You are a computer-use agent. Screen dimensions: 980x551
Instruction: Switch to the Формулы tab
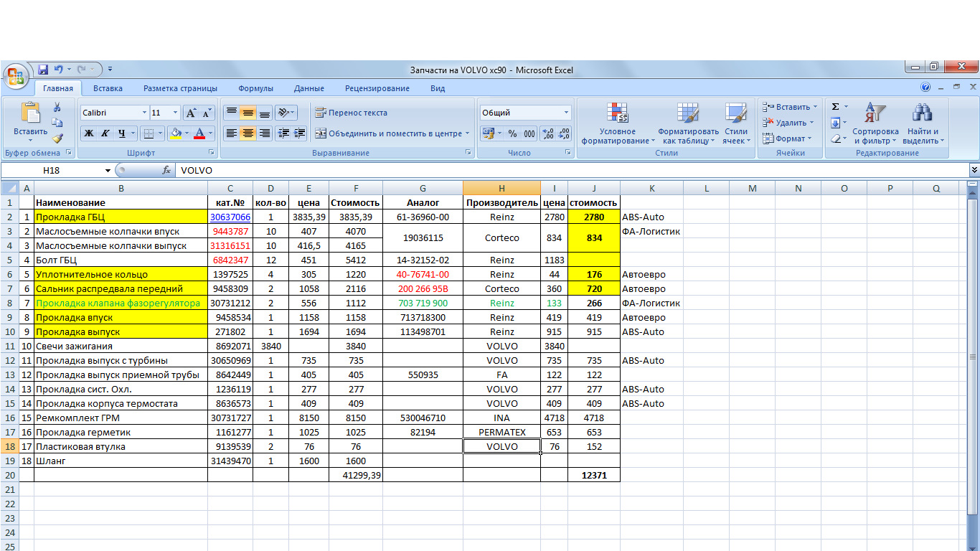(x=255, y=88)
